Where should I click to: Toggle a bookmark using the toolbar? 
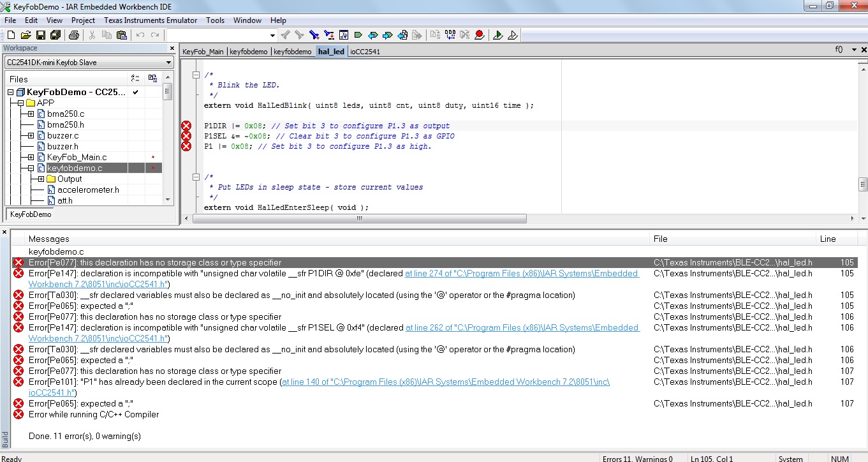point(358,35)
